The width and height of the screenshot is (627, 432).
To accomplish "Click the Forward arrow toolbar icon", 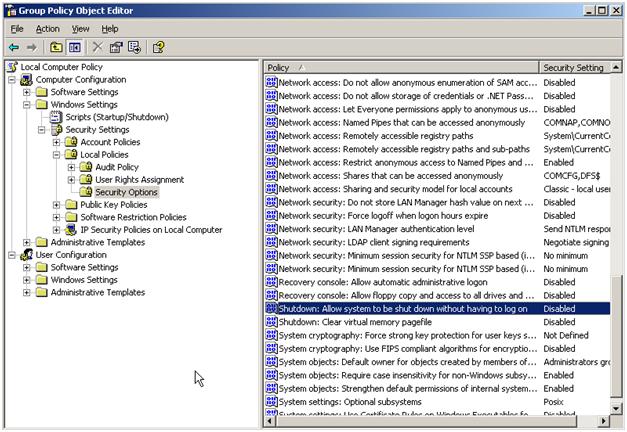I will [32, 47].
